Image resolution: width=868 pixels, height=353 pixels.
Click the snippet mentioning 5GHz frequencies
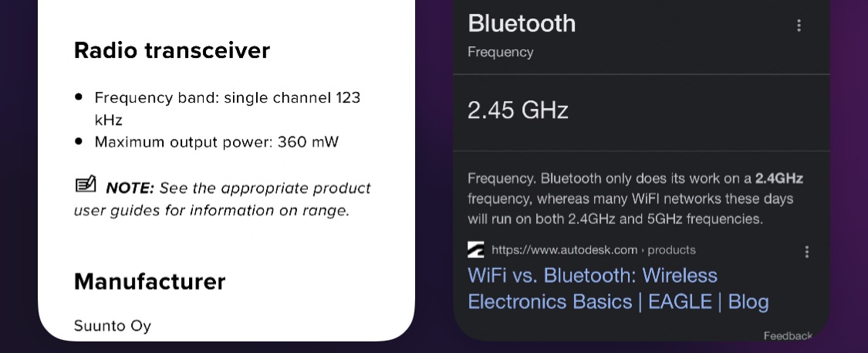click(x=634, y=199)
